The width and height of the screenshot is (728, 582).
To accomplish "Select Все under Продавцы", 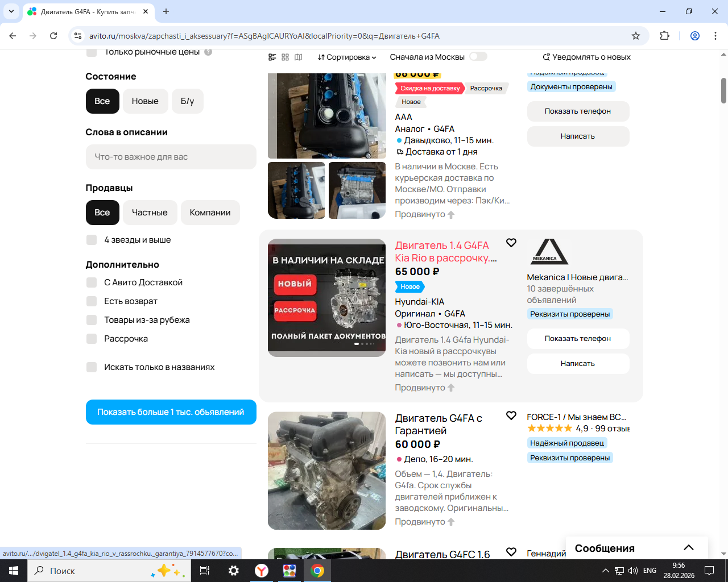I will coord(102,213).
